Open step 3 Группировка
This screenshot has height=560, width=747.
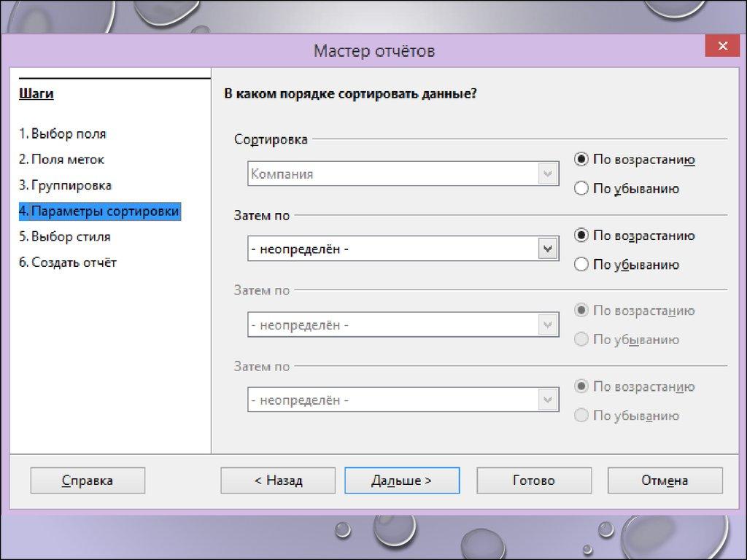tap(66, 185)
